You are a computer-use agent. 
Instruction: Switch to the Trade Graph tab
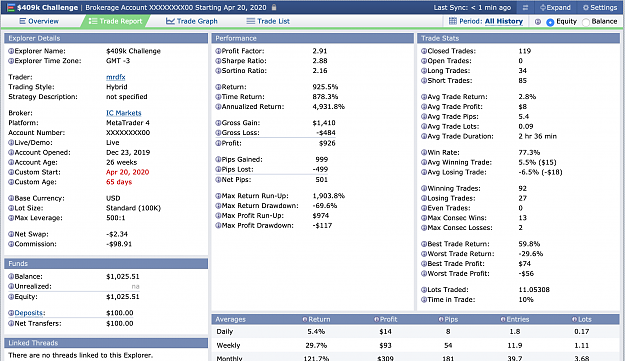tap(192, 21)
